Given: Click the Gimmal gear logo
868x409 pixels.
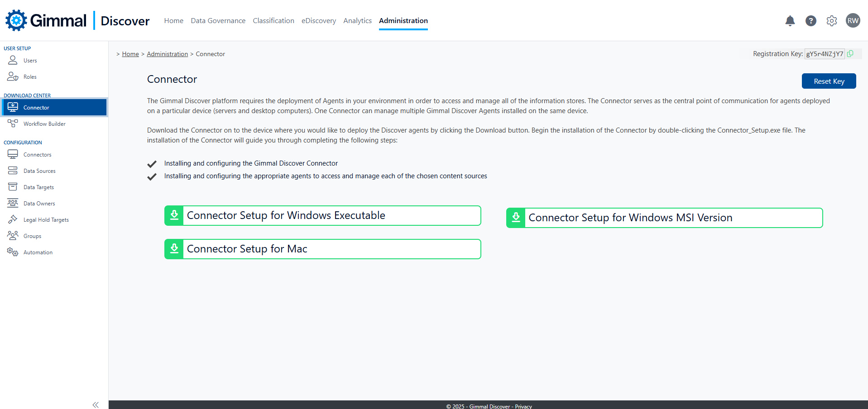Looking at the screenshot, I should 16,20.
